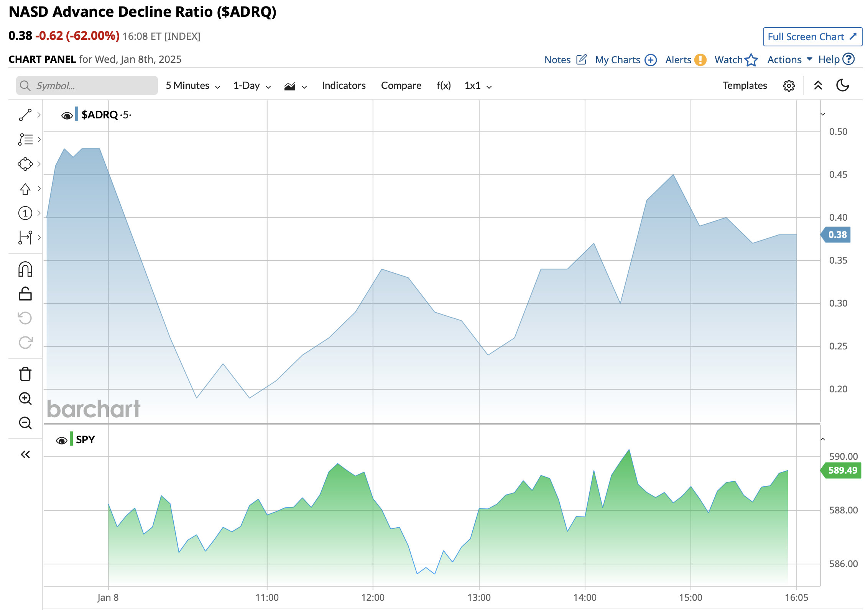868x610 pixels.
Task: Open the Compare menu
Action: tap(401, 85)
